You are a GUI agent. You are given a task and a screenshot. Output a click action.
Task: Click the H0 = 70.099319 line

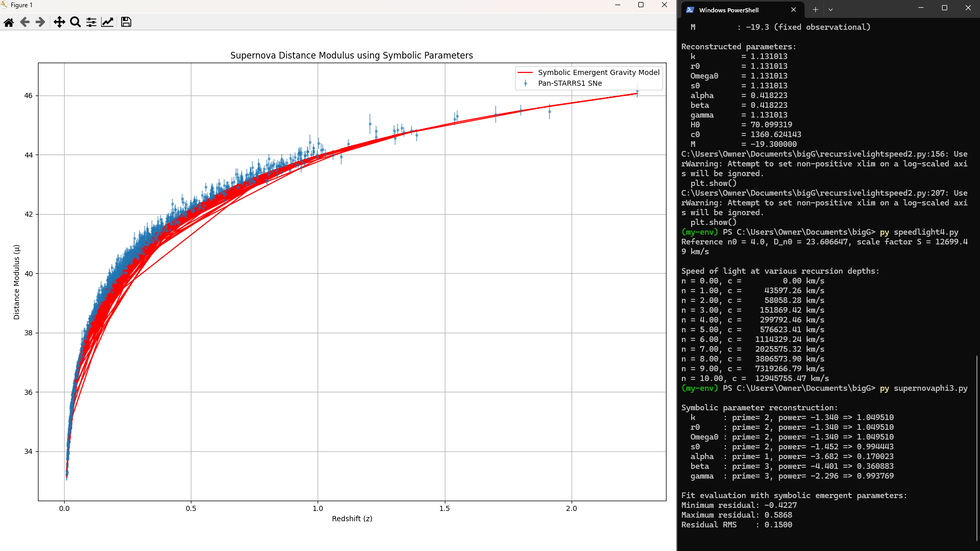(x=741, y=125)
